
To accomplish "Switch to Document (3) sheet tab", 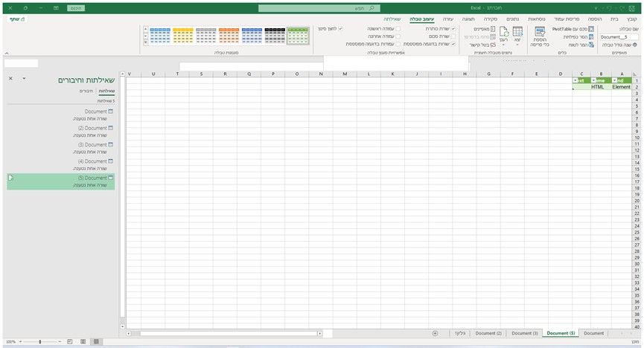I will click(x=524, y=333).
